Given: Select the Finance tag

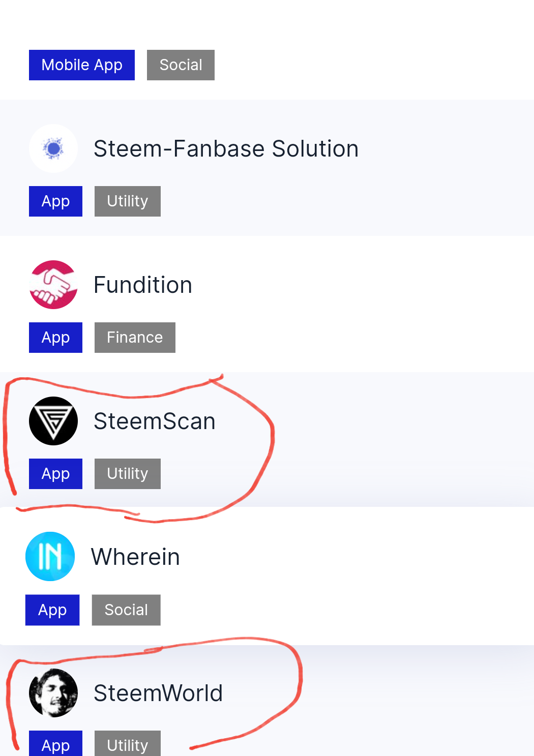Looking at the screenshot, I should (x=135, y=338).
